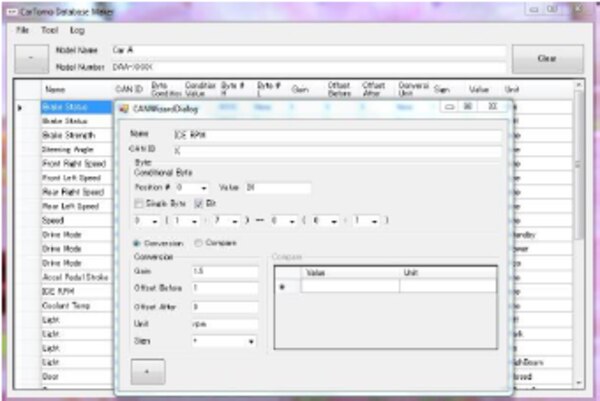Click the CAN ID field in CANWizardDialog
This screenshot has height=401, width=600.
click(337, 151)
